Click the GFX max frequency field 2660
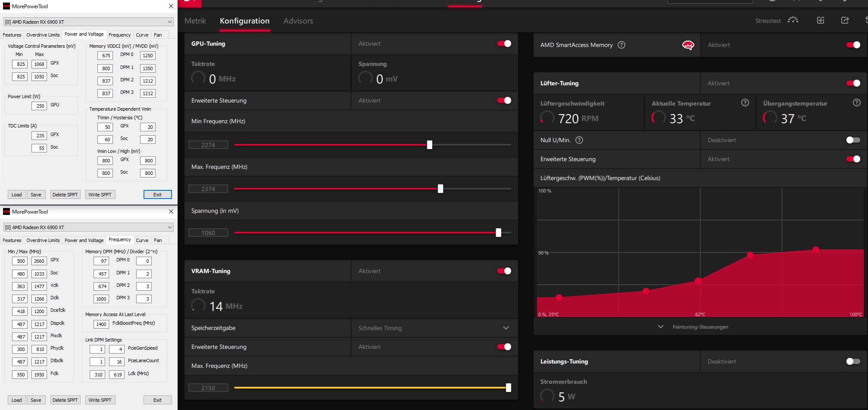 click(x=39, y=261)
